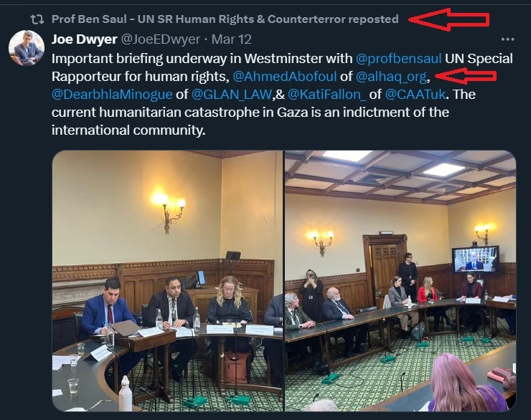This screenshot has width=531, height=420.
Task: Open the @profbensaul mention link
Action: coord(398,59)
